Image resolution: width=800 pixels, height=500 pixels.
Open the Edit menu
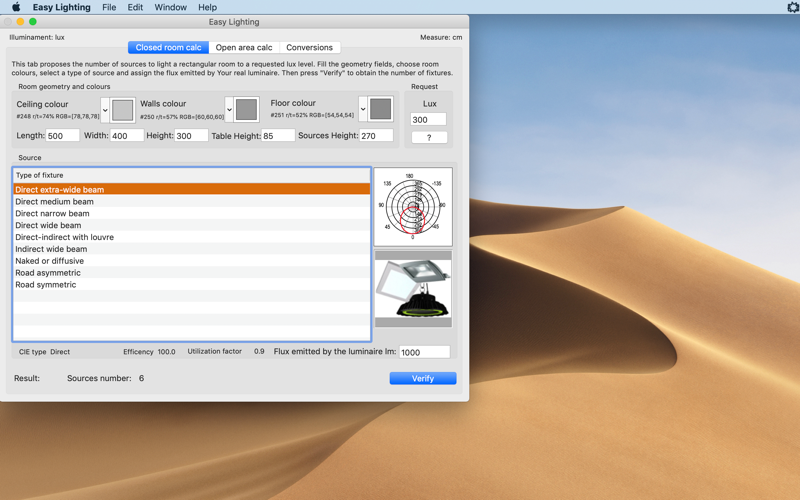[x=135, y=7]
